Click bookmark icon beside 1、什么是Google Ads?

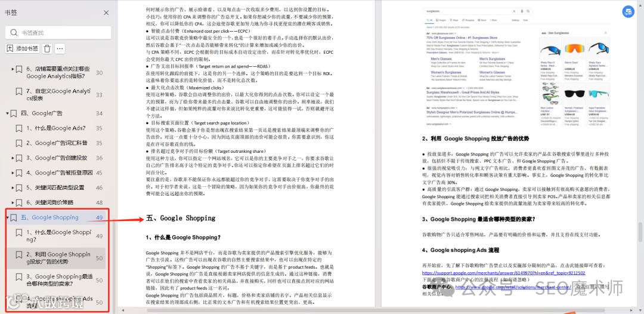[19, 128]
